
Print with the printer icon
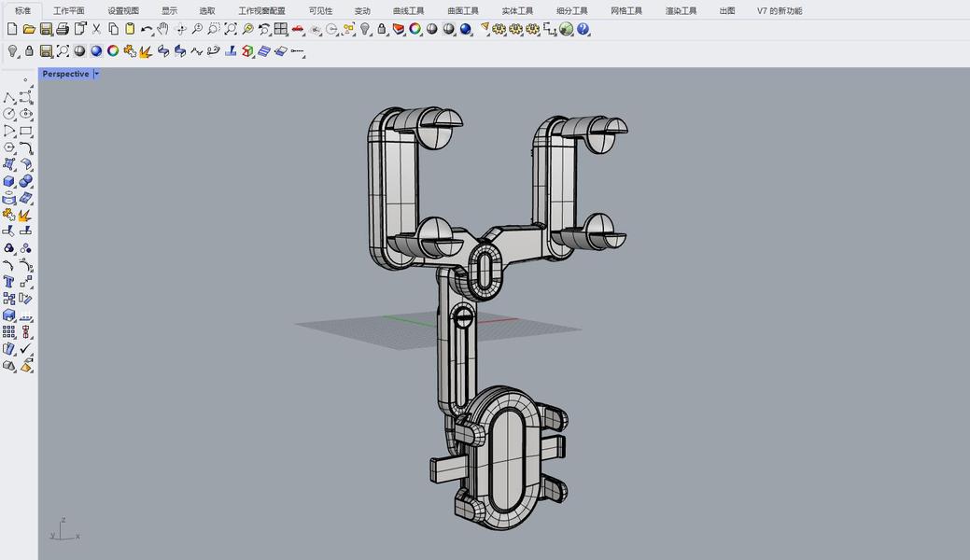coord(63,29)
